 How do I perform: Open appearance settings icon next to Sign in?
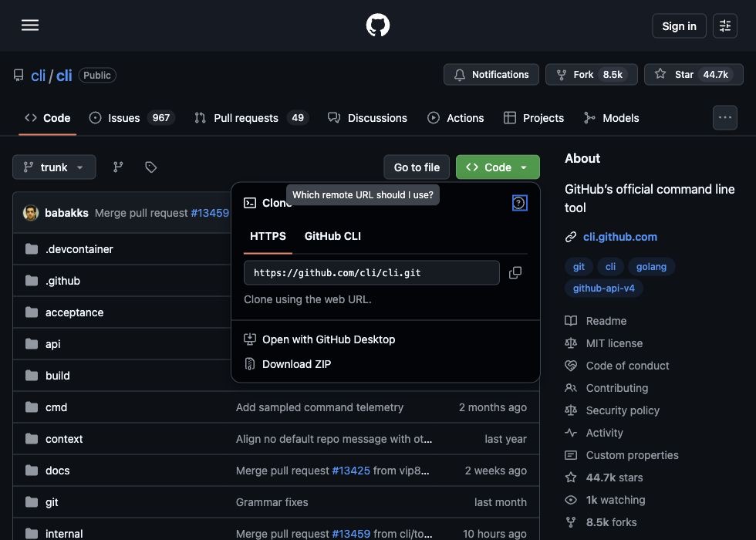coord(724,26)
